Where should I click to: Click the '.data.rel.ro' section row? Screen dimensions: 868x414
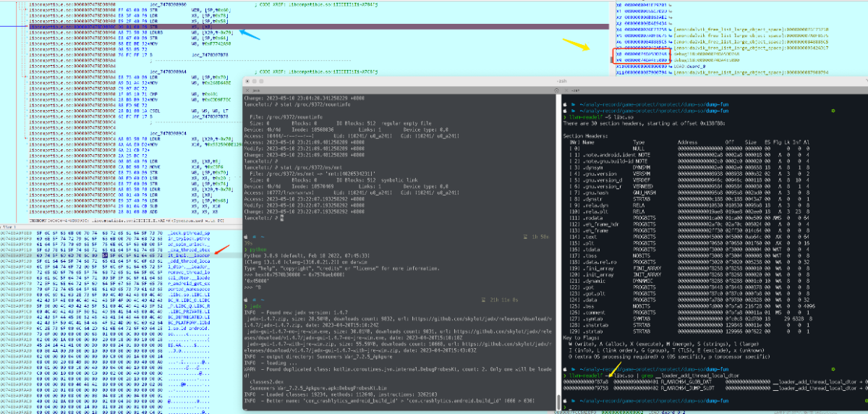[x=689, y=262]
